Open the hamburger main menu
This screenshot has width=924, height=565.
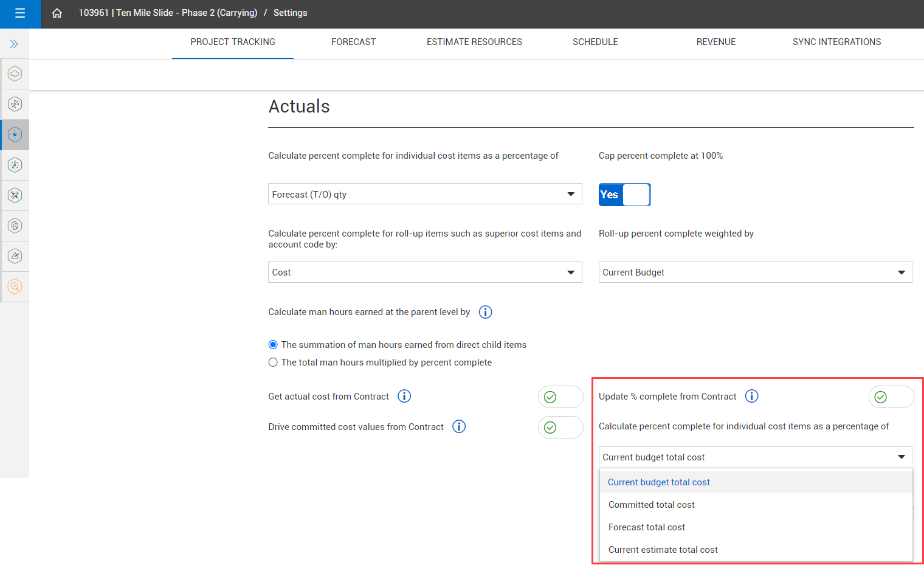click(20, 13)
